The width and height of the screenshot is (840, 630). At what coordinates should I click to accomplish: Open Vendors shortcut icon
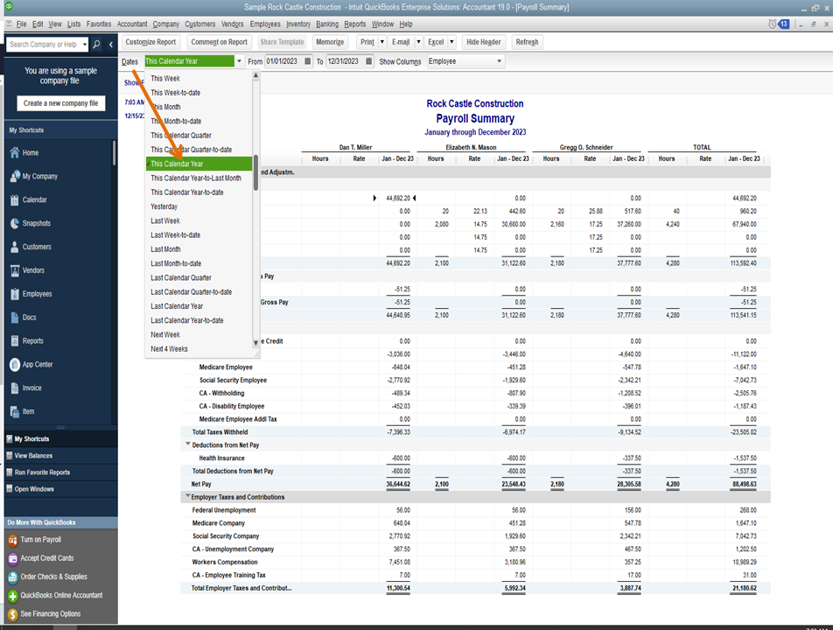click(x=15, y=270)
